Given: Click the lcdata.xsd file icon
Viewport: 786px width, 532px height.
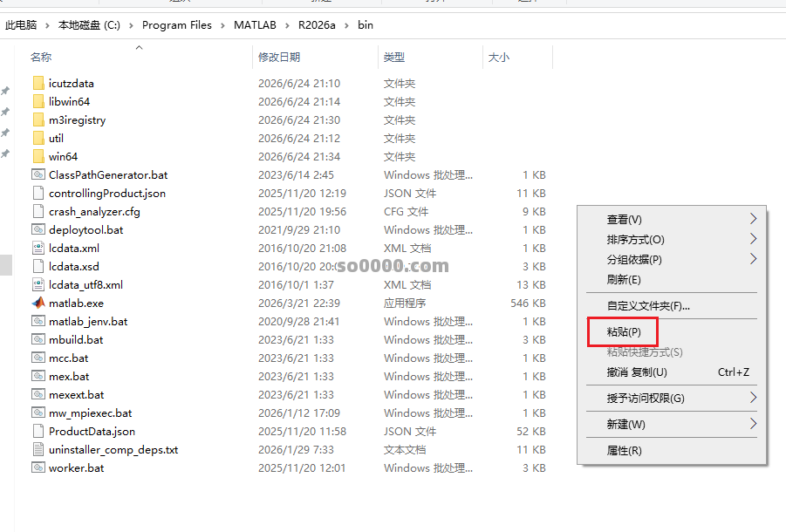Looking at the screenshot, I should tap(38, 267).
